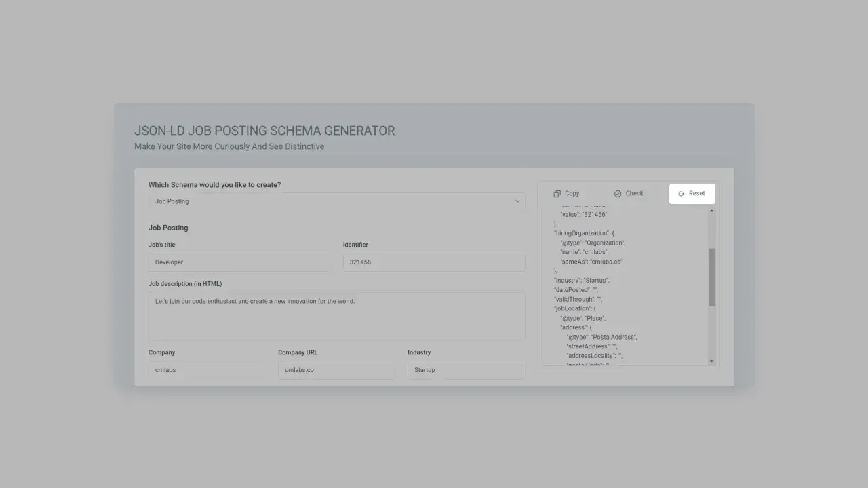Validate the schema using the Check button
This screenshot has height=488, width=868.
click(628, 193)
